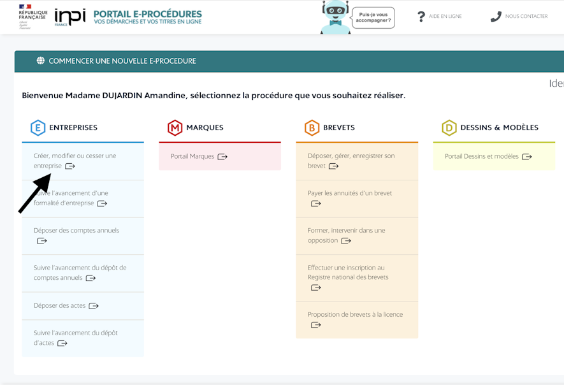Click the arrow icon beside 'entreprise' creation link
The image size is (564, 392).
tap(69, 166)
